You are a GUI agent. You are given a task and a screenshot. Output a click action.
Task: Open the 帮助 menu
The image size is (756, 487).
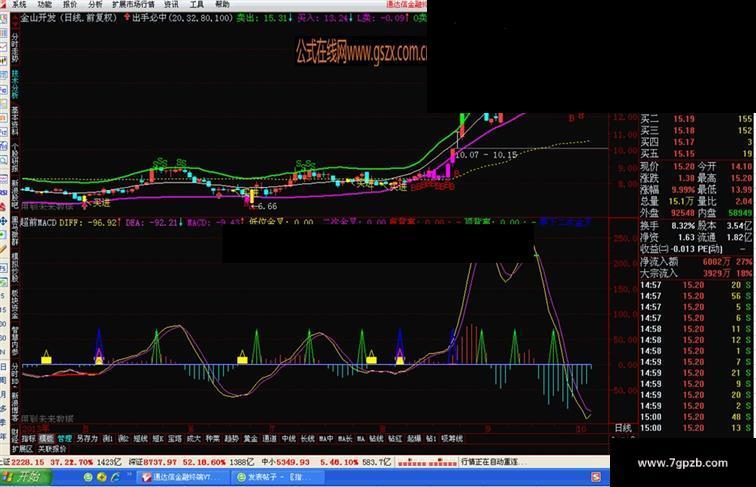pyautogui.click(x=222, y=4)
